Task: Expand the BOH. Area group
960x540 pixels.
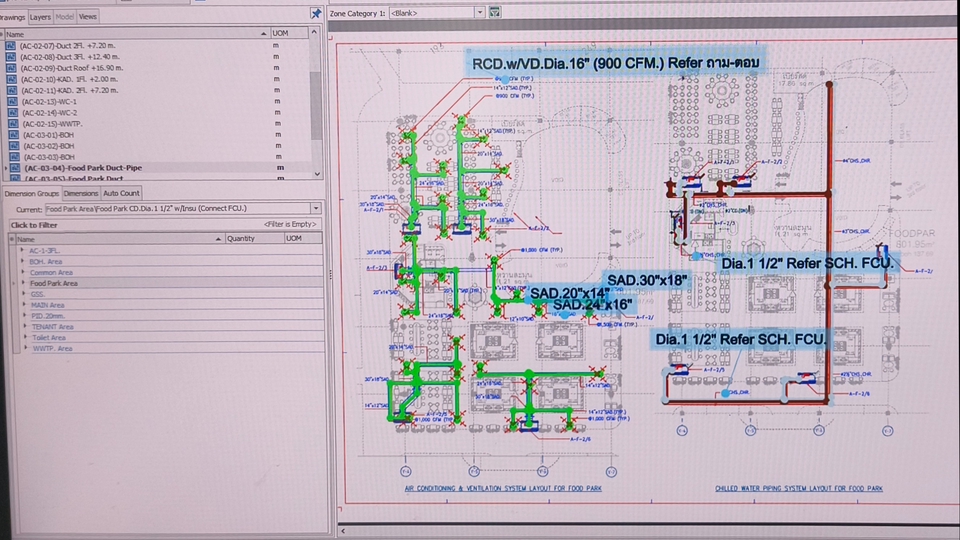Action: coord(23,261)
